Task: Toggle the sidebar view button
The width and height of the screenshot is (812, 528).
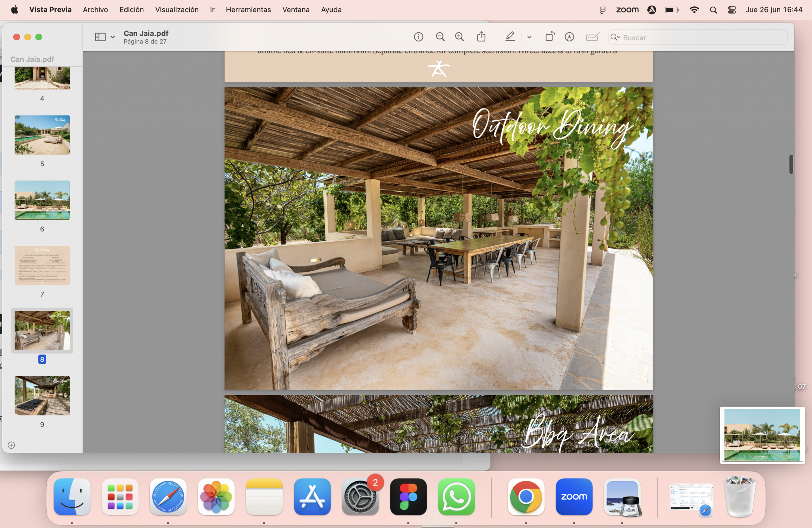Action: pos(100,37)
